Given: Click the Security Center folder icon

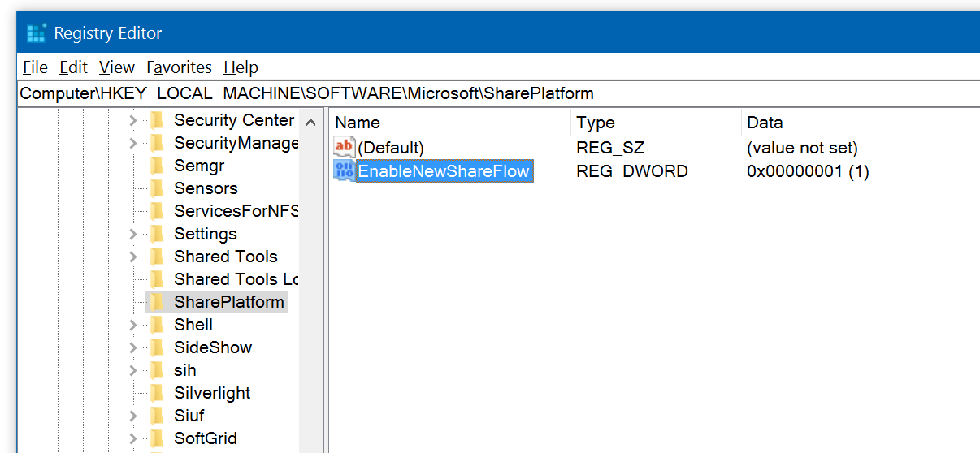Looking at the screenshot, I should (x=157, y=120).
